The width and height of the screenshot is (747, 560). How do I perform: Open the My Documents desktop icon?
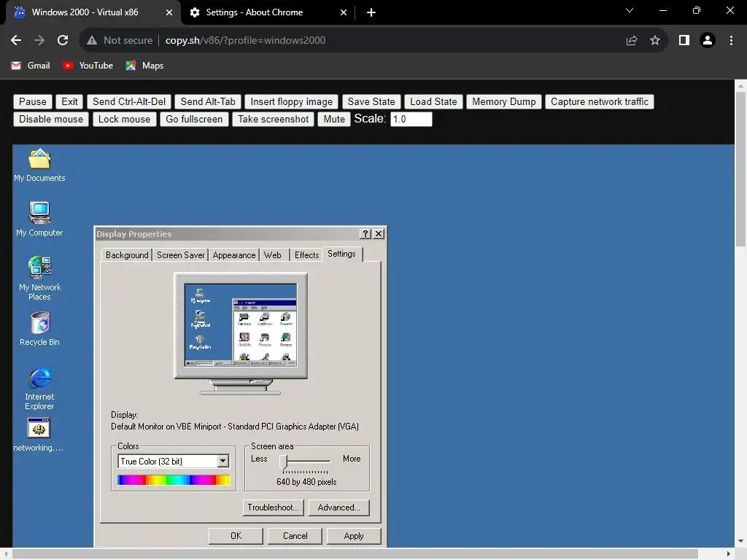pyautogui.click(x=39, y=166)
